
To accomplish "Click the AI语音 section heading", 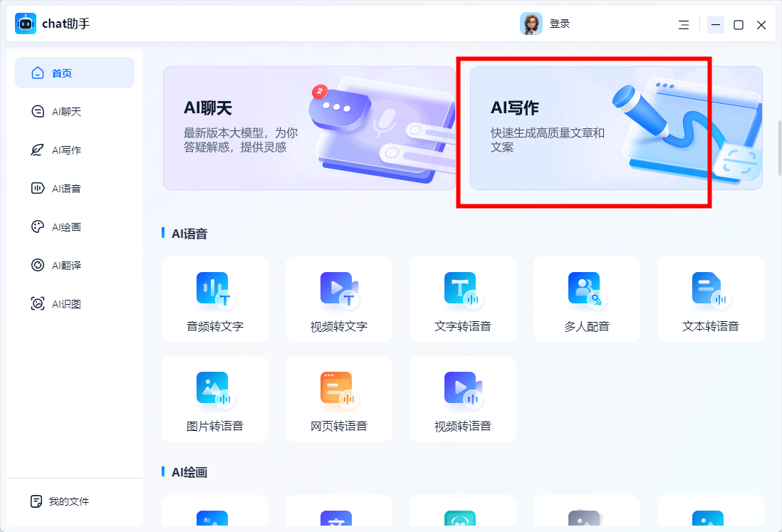I will click(x=189, y=234).
